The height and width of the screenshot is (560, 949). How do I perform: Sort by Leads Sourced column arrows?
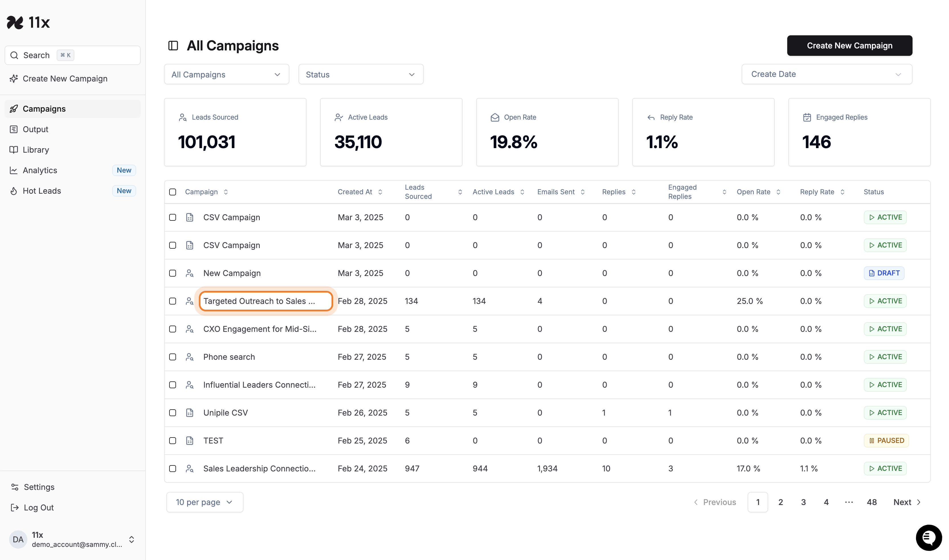tap(460, 192)
